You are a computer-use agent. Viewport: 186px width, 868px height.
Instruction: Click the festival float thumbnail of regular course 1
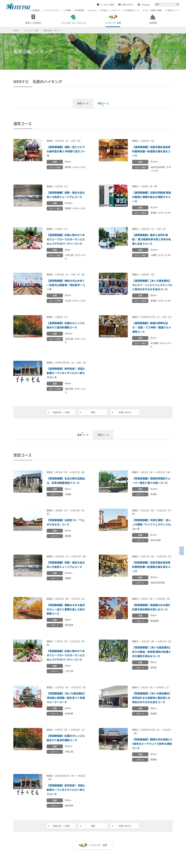click(x=28, y=150)
